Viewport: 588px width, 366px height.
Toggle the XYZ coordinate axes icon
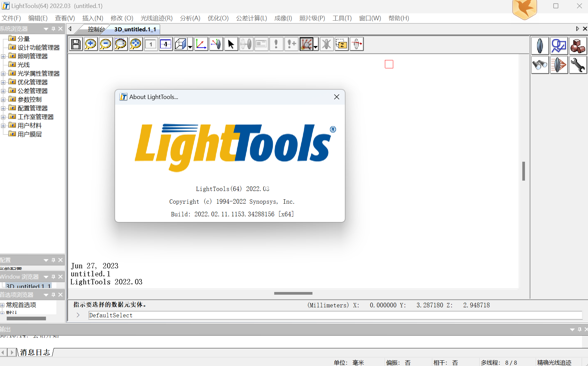coord(201,44)
